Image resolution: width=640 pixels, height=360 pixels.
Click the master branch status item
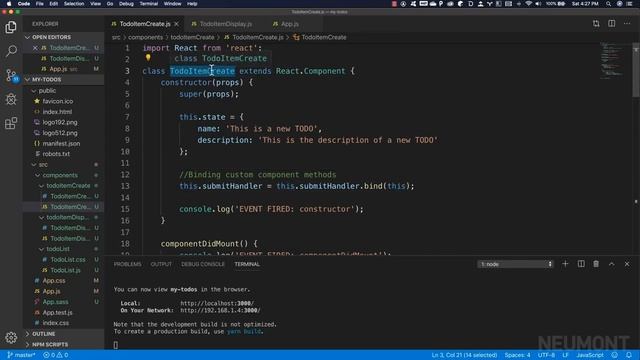pos(21,355)
